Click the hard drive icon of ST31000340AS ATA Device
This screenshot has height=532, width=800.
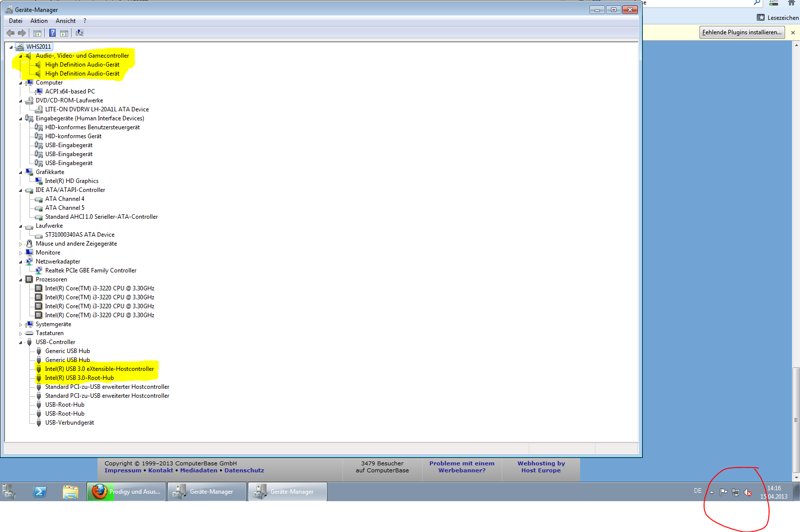pos(39,235)
